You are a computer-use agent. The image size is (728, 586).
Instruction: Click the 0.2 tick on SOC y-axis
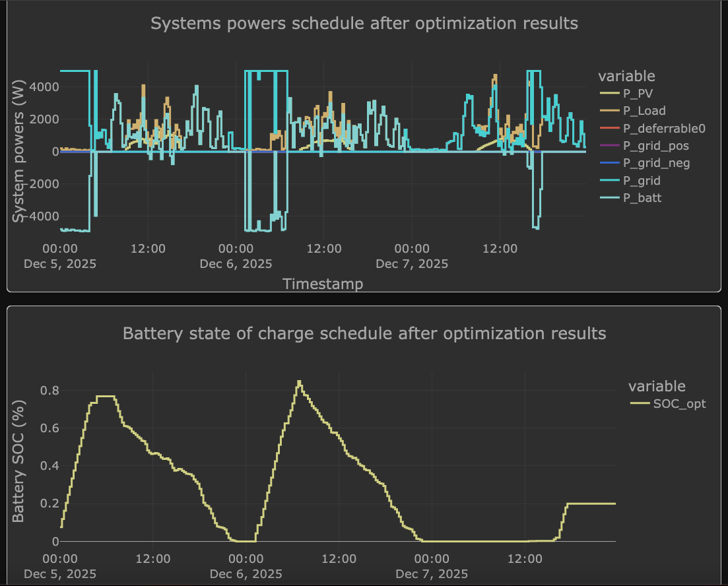[x=50, y=504]
